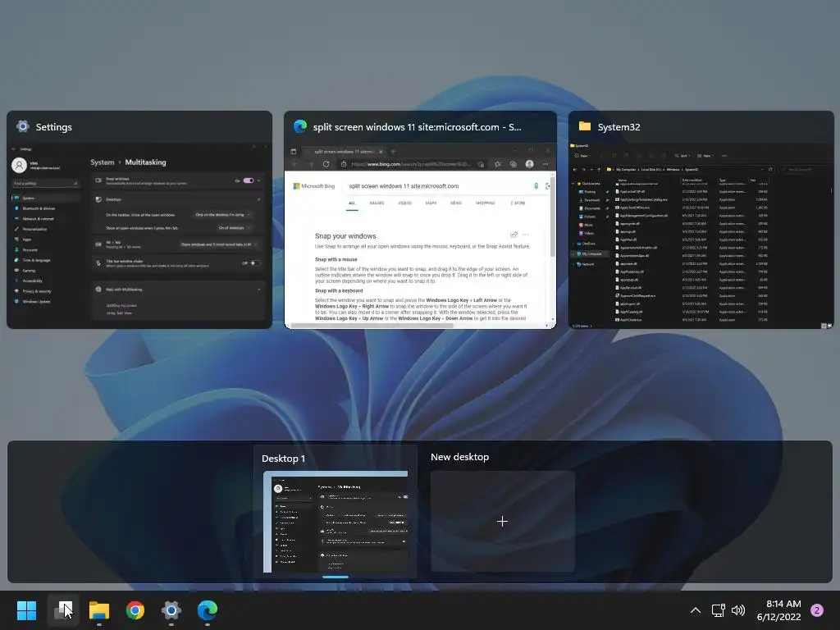The image size is (840, 630).
Task: Select the SHOPPING tab on Bing results
Action: click(486, 203)
